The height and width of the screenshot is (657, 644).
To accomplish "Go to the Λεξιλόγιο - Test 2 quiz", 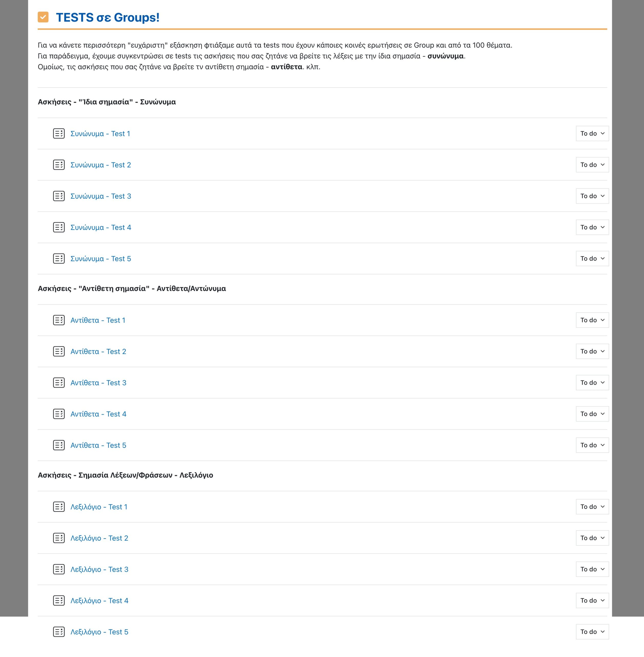I will [99, 538].
